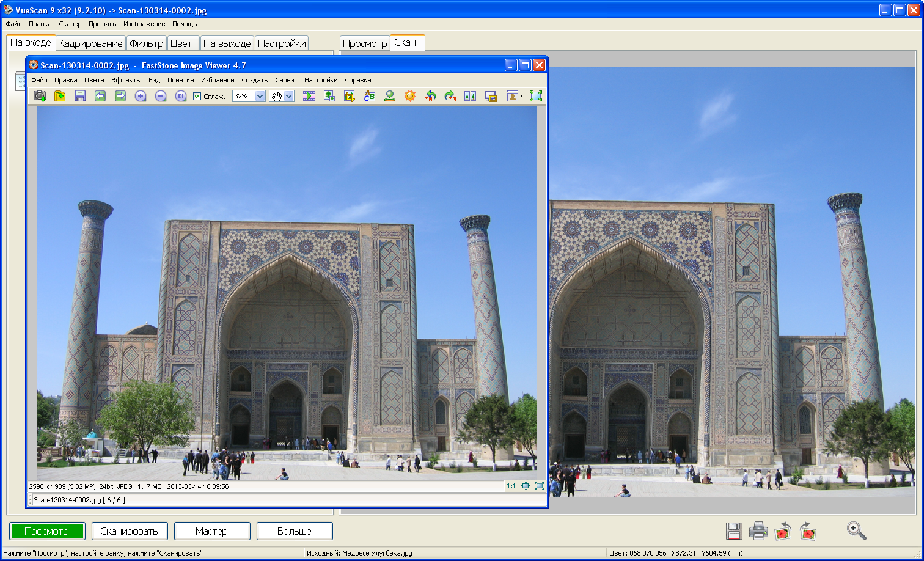Click the zoom out minus icon
The width and height of the screenshot is (924, 561).
coord(161,96)
